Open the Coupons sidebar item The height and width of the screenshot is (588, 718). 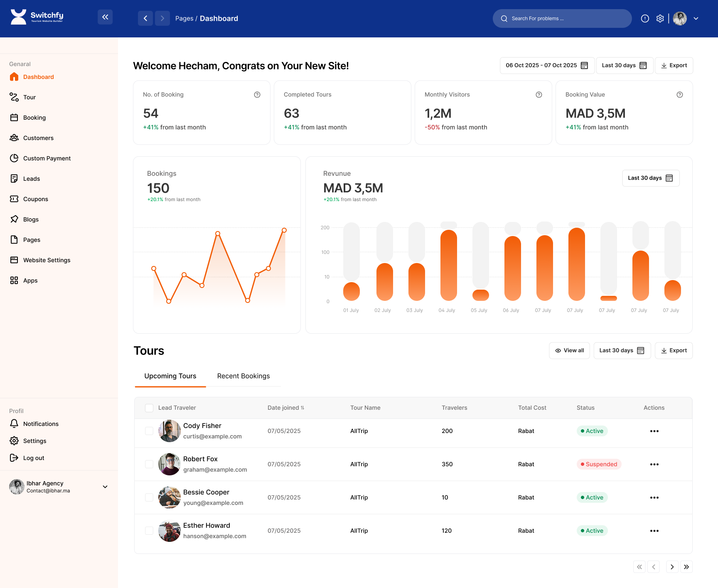35,199
